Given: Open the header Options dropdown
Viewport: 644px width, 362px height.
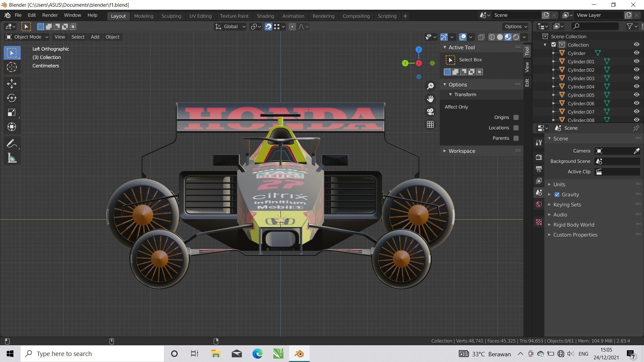Looking at the screenshot, I should coord(516,26).
